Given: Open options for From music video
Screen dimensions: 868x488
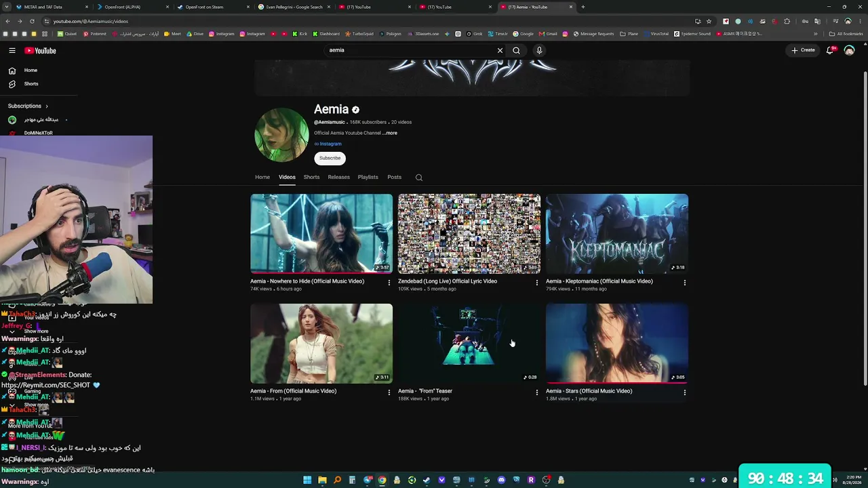Looking at the screenshot, I should (x=389, y=392).
